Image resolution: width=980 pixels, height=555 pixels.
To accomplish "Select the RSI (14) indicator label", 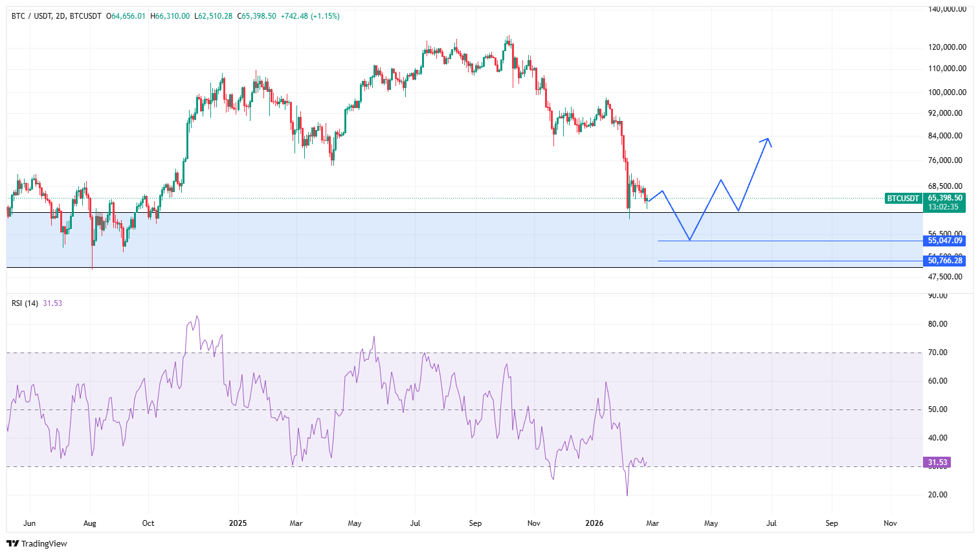I will (x=25, y=303).
